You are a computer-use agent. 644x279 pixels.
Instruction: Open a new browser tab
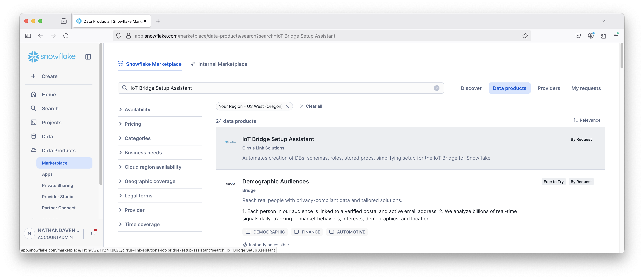(x=158, y=21)
